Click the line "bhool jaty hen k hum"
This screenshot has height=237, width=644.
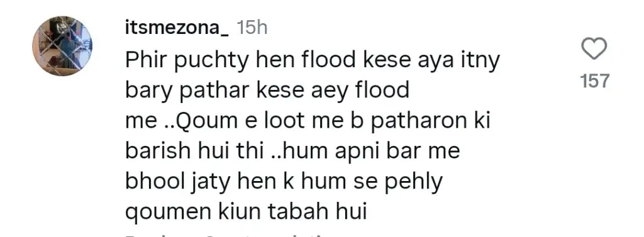coord(284,182)
